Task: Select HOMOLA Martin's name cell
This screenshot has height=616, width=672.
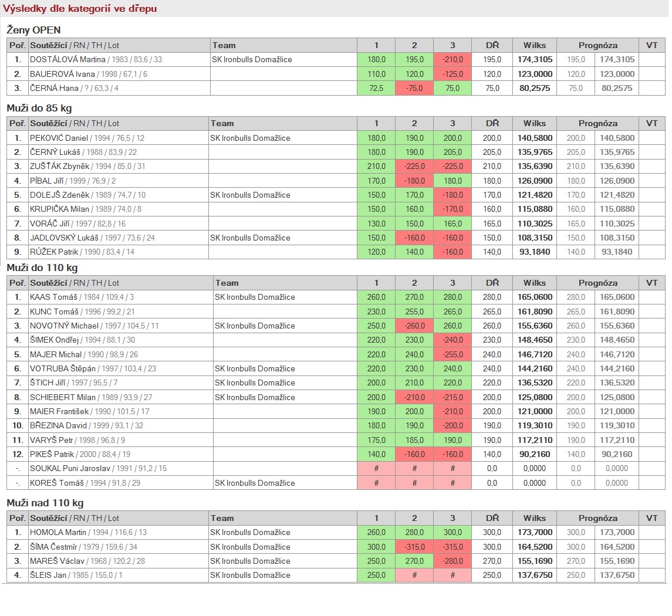Action: click(119, 533)
